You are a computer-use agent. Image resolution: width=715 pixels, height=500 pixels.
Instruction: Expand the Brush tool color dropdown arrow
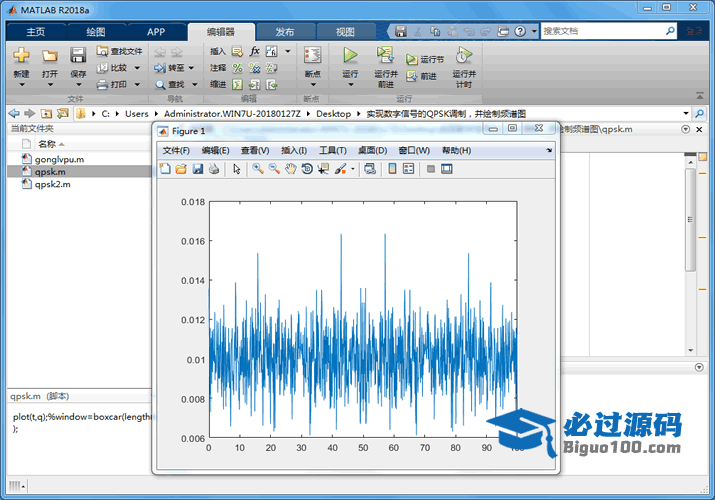coord(352,169)
